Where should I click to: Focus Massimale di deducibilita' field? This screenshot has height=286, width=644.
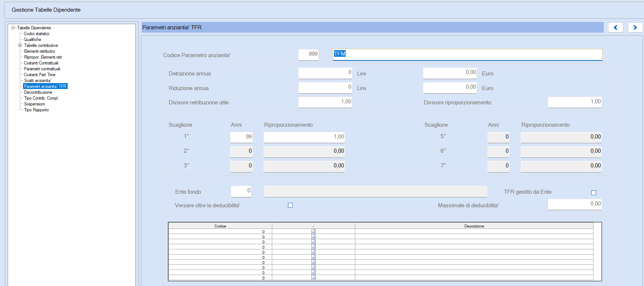[x=575, y=204]
